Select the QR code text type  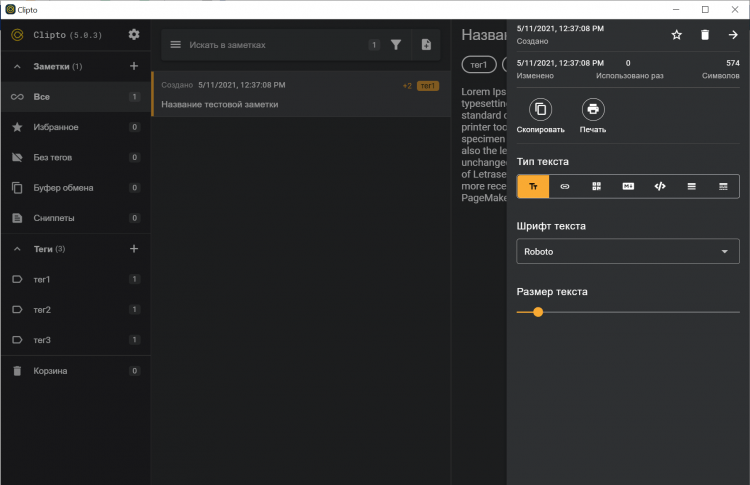tap(597, 186)
